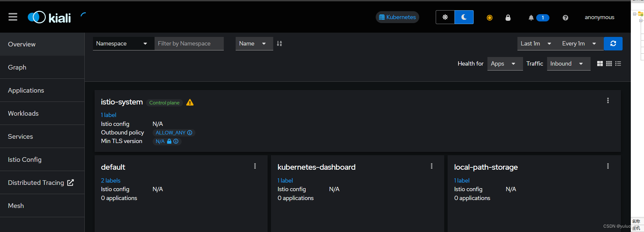Image resolution: width=644 pixels, height=232 pixels.
Task: Click the Min TLS version lock icon
Action: point(169,141)
